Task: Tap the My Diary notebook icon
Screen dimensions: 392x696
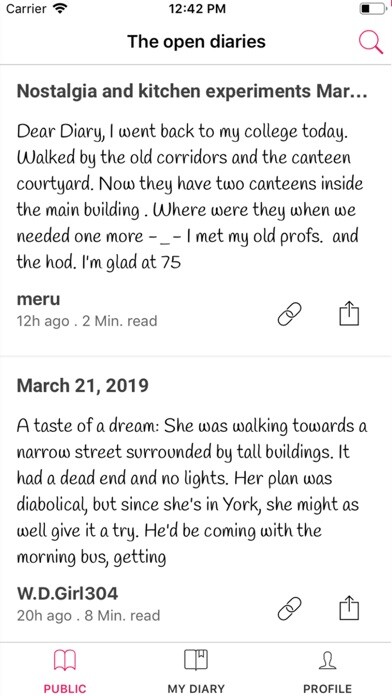Action: [x=196, y=660]
